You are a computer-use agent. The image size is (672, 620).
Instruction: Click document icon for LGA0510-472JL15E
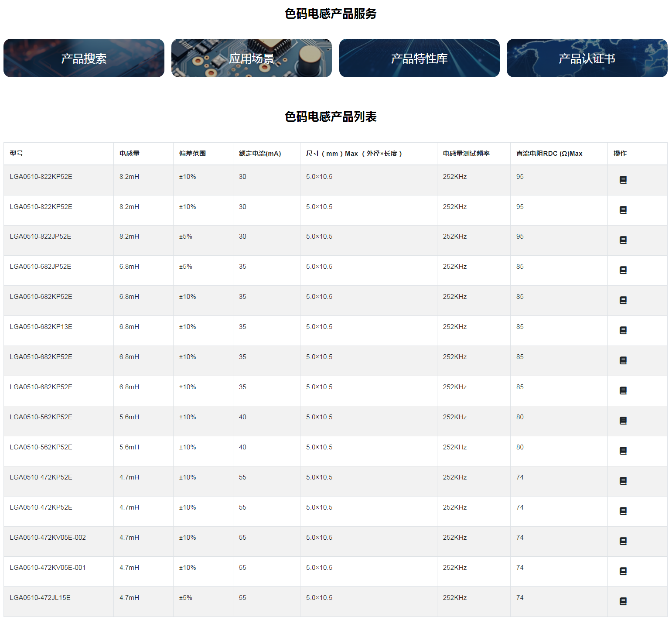pos(623,601)
